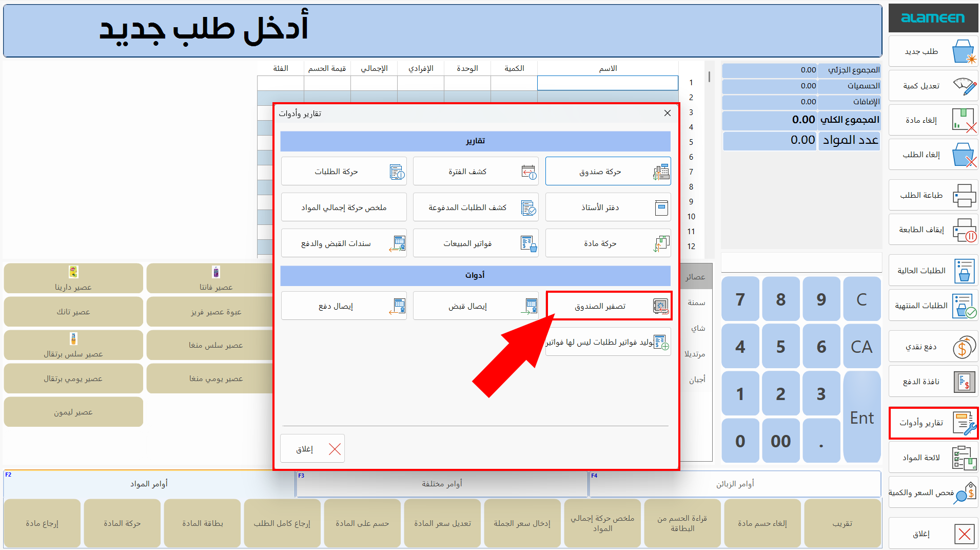Click cash box reset icon (تصفير الصندوق)
The image size is (980, 550).
tap(660, 306)
